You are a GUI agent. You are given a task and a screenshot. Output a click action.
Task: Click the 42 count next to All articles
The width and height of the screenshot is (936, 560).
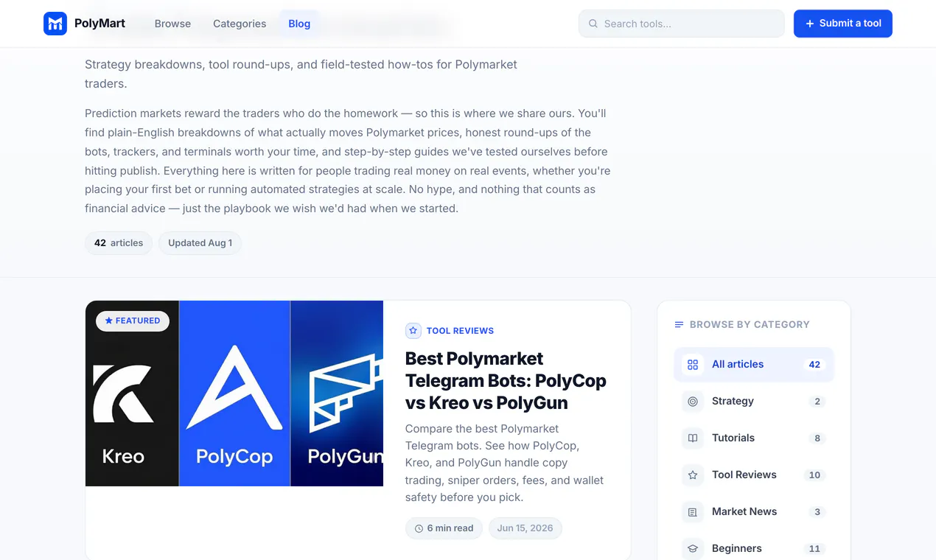(x=814, y=365)
